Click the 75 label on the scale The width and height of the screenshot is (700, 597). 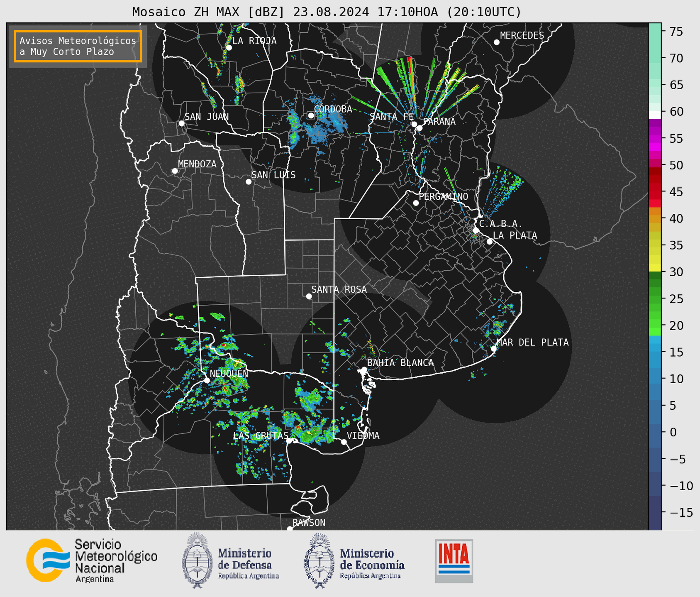pyautogui.click(x=676, y=32)
